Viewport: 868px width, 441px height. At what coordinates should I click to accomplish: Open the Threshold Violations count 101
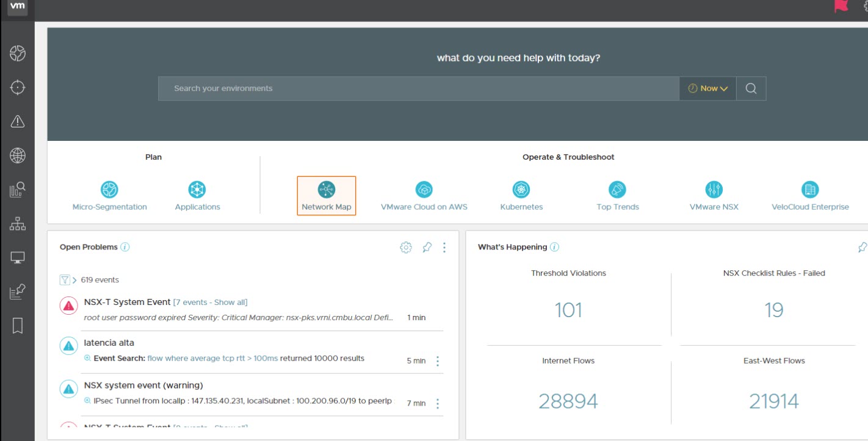(x=568, y=310)
